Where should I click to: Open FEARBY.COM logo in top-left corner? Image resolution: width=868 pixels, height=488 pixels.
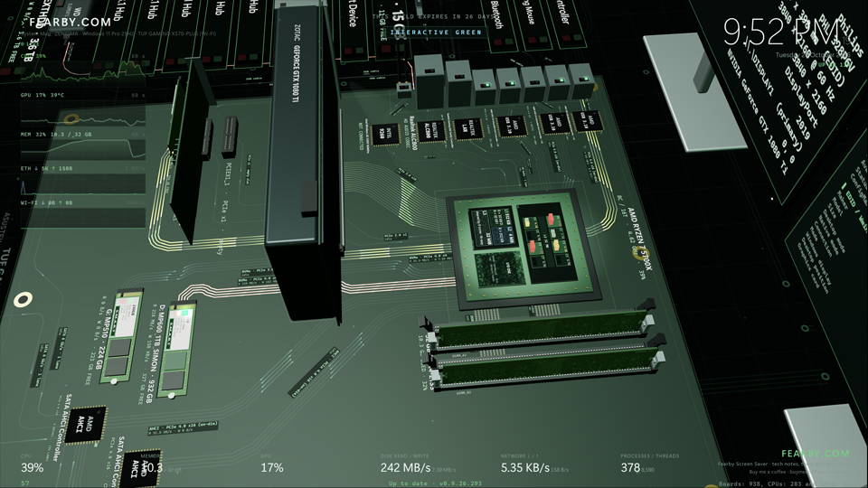(x=71, y=23)
